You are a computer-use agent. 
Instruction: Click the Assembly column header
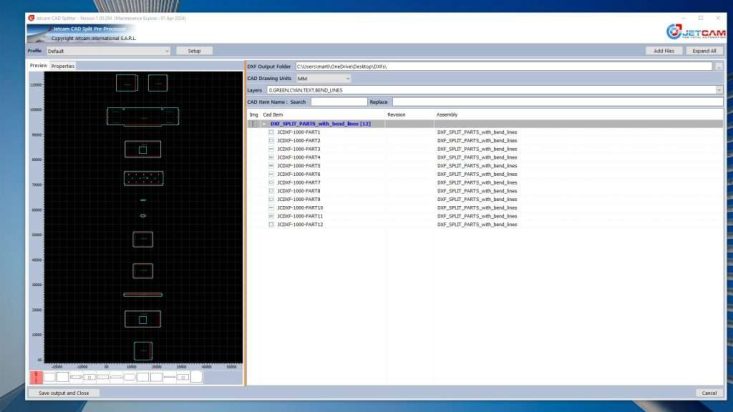click(447, 115)
